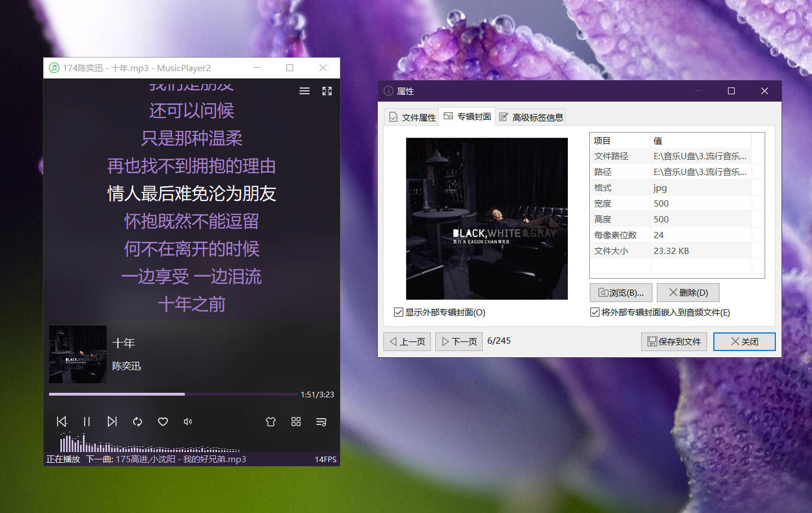Skip to the previous track
This screenshot has width=812, height=513.
point(62,422)
